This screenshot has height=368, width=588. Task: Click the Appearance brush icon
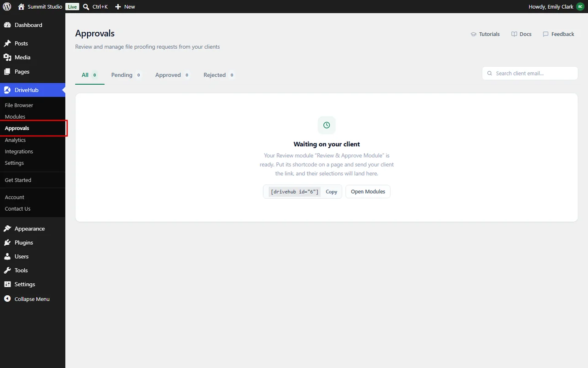(x=7, y=229)
